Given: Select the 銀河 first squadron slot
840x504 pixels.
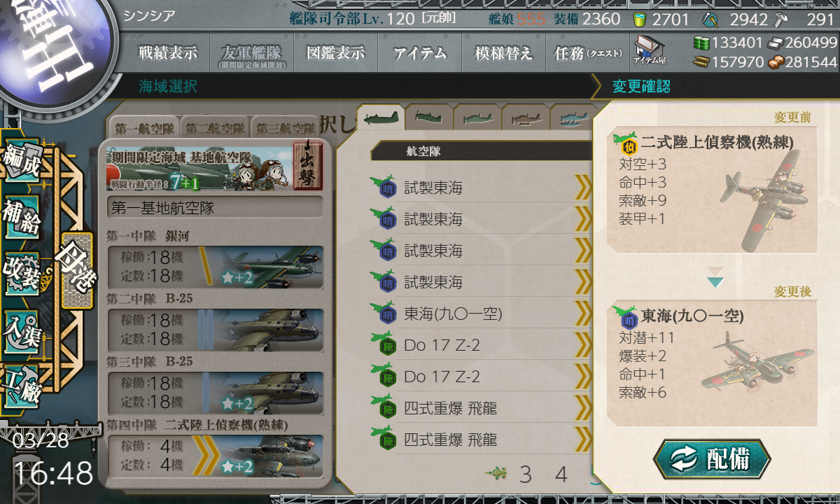Looking at the screenshot, I should click(215, 265).
